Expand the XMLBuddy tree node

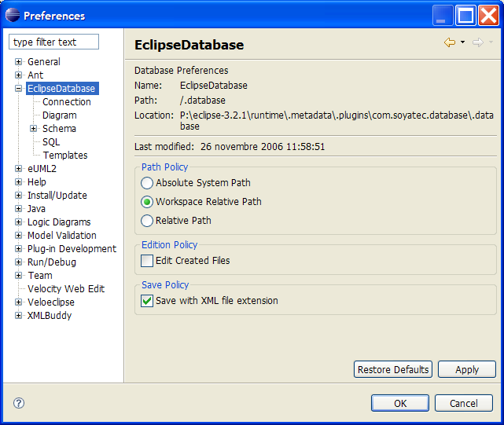point(19,316)
